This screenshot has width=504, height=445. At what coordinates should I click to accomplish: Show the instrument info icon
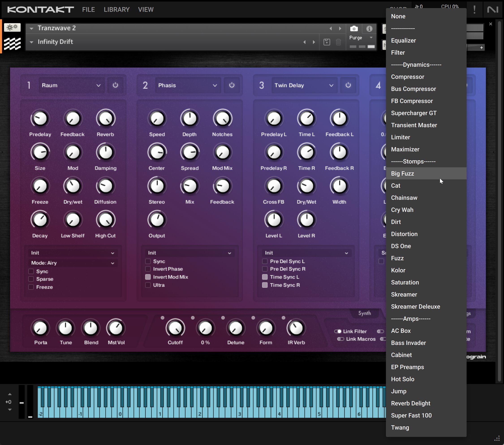coord(369,29)
